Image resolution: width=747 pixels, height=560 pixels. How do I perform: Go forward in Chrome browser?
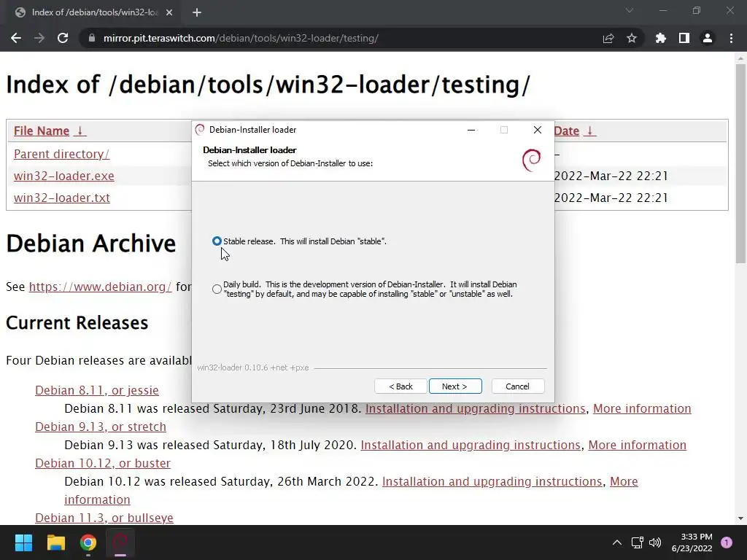[x=39, y=38]
